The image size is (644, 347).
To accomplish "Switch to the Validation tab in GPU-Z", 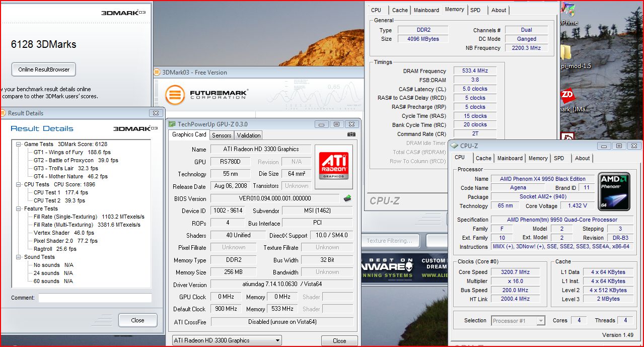I will pos(249,135).
